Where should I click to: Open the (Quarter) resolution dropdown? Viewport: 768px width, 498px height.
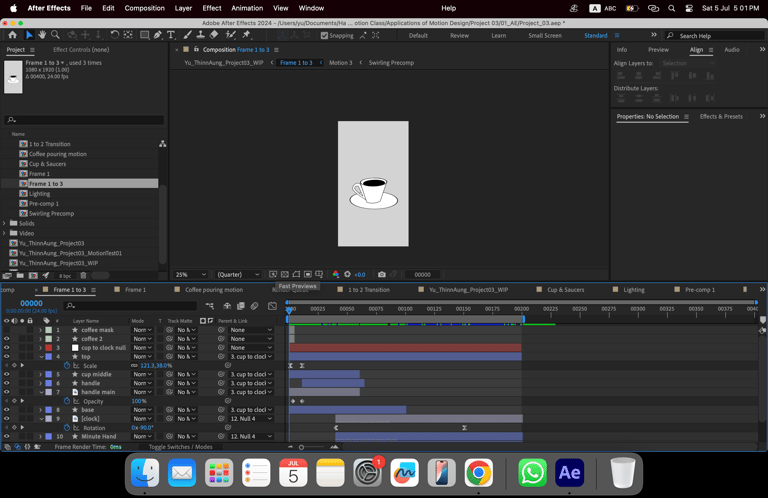click(238, 275)
